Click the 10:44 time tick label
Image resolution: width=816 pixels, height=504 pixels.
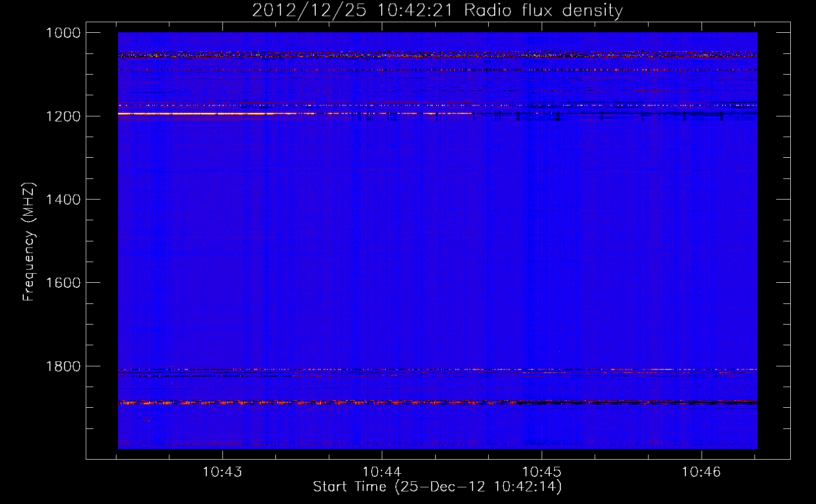coord(382,472)
